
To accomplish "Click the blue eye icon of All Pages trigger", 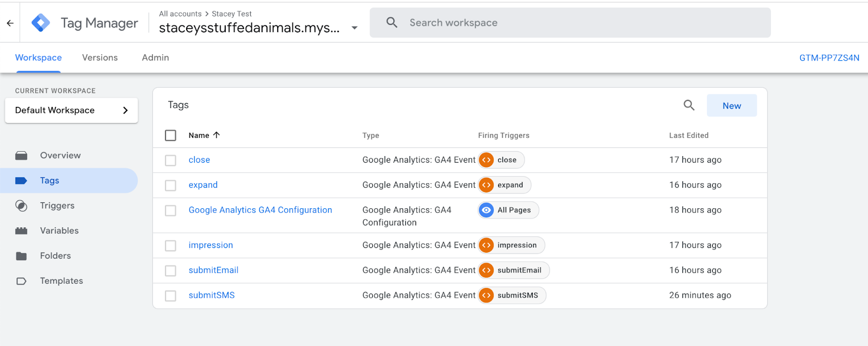I will (x=487, y=210).
